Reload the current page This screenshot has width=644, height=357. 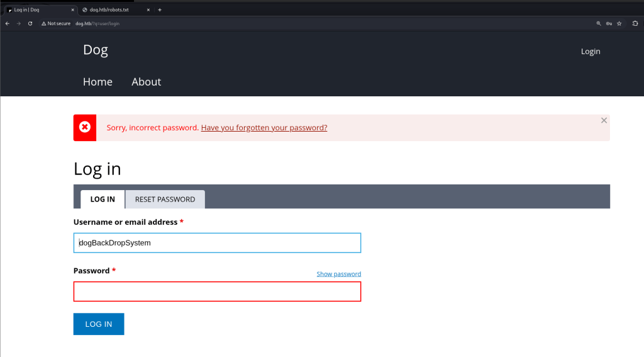pos(30,23)
